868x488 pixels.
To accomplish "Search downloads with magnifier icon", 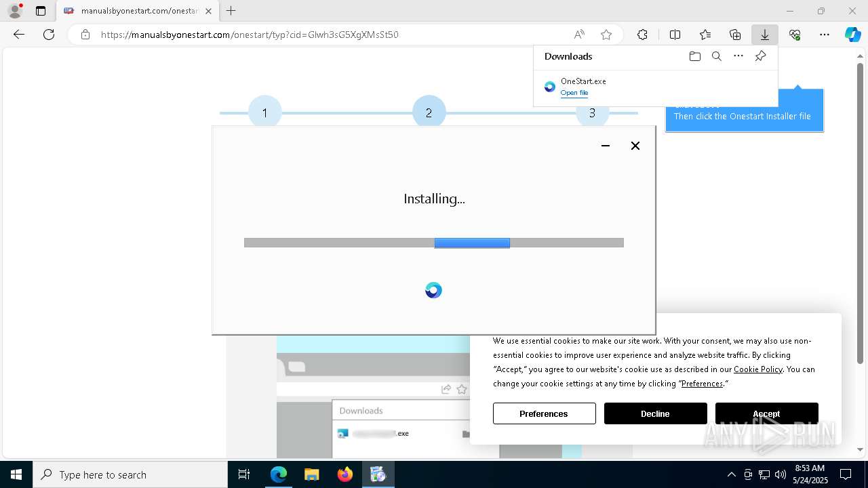I will click(716, 56).
